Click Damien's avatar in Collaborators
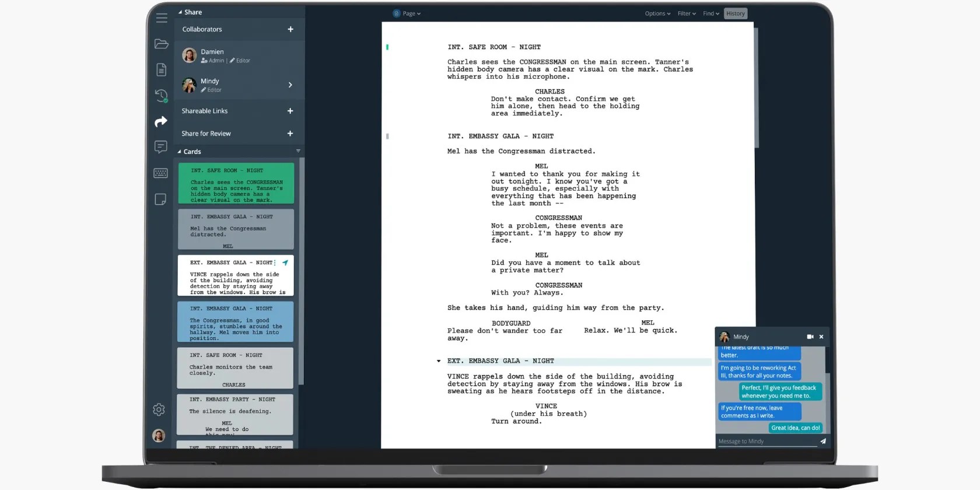The image size is (980, 490). [x=189, y=55]
